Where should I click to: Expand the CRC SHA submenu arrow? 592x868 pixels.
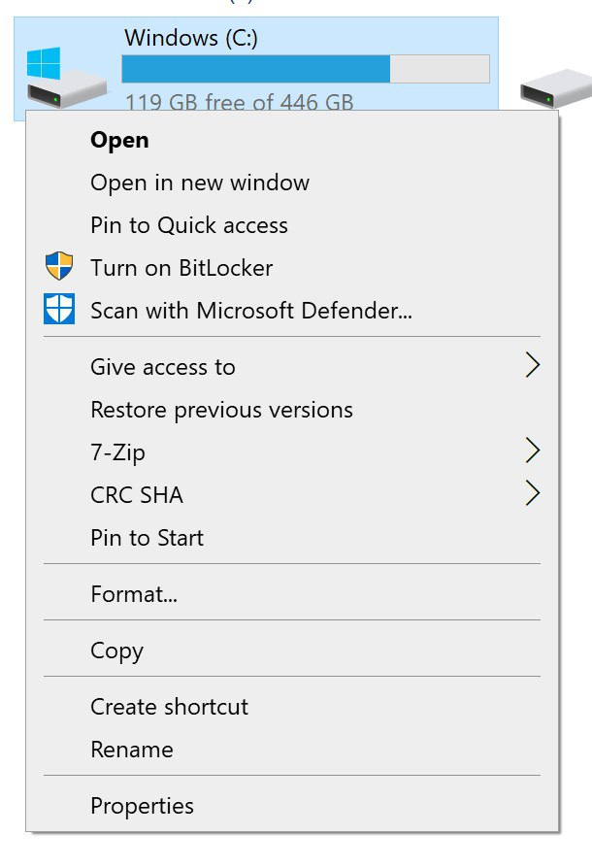point(531,494)
